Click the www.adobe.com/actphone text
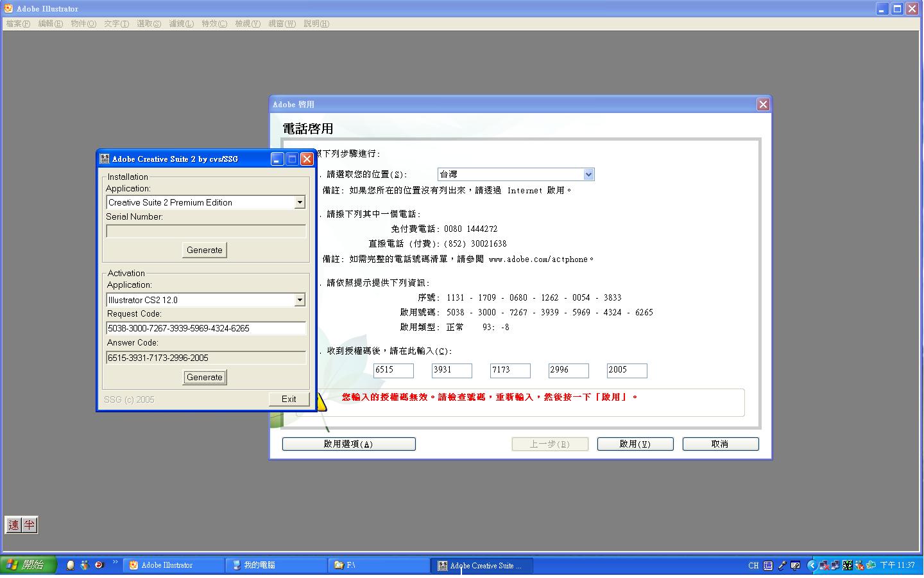 (x=538, y=259)
